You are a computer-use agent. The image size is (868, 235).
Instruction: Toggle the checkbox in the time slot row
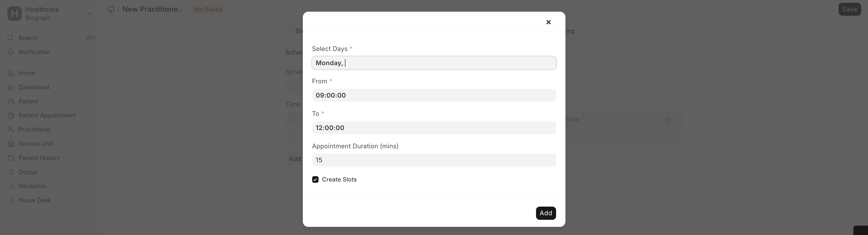pos(292,118)
